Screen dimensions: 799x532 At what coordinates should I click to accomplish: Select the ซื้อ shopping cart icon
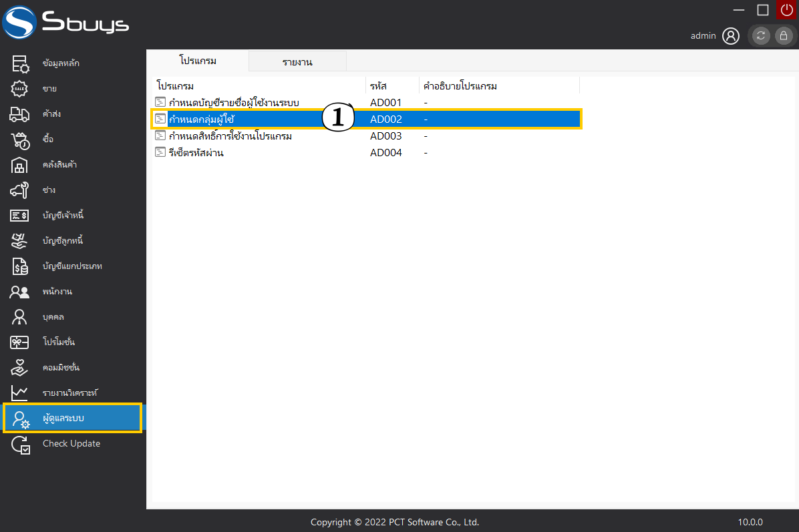[x=20, y=140]
